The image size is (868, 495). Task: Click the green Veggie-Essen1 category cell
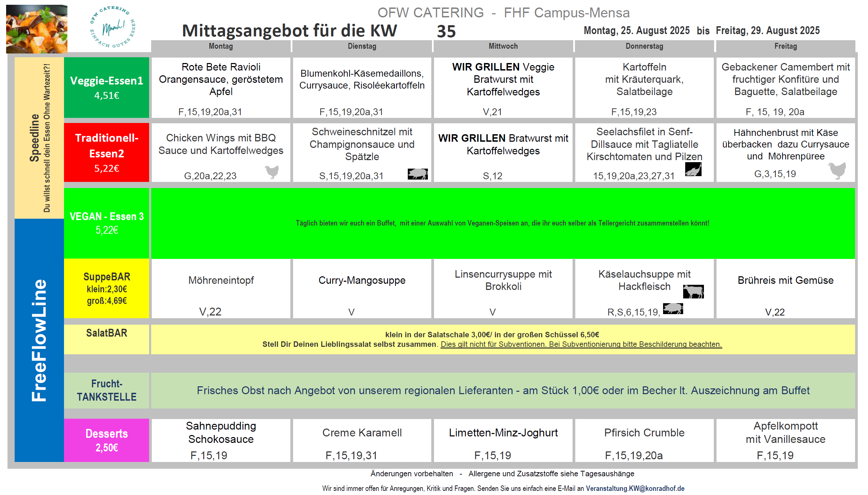[x=107, y=88]
